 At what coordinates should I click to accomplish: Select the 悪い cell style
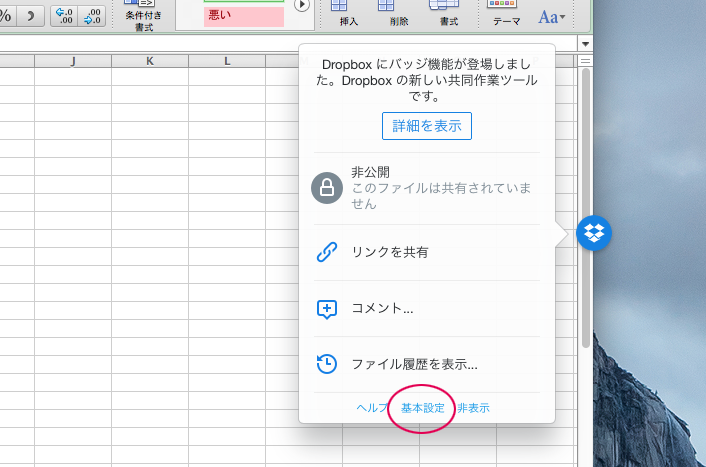pyautogui.click(x=244, y=16)
